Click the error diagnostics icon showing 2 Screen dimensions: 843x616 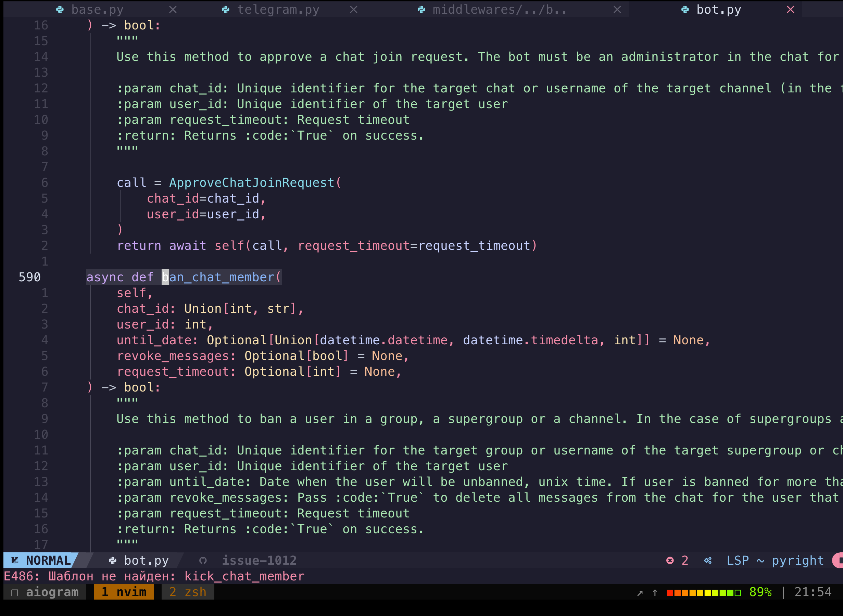pos(671,560)
